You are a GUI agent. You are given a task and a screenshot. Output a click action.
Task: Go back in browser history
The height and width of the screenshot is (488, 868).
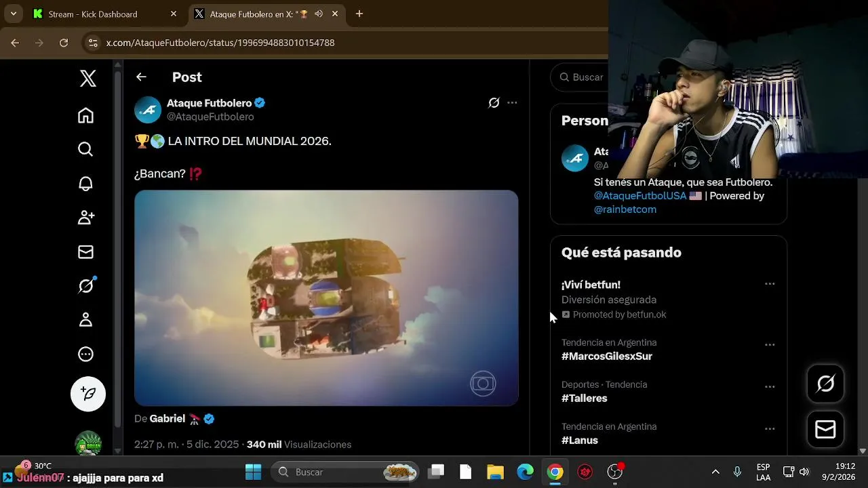(x=15, y=43)
